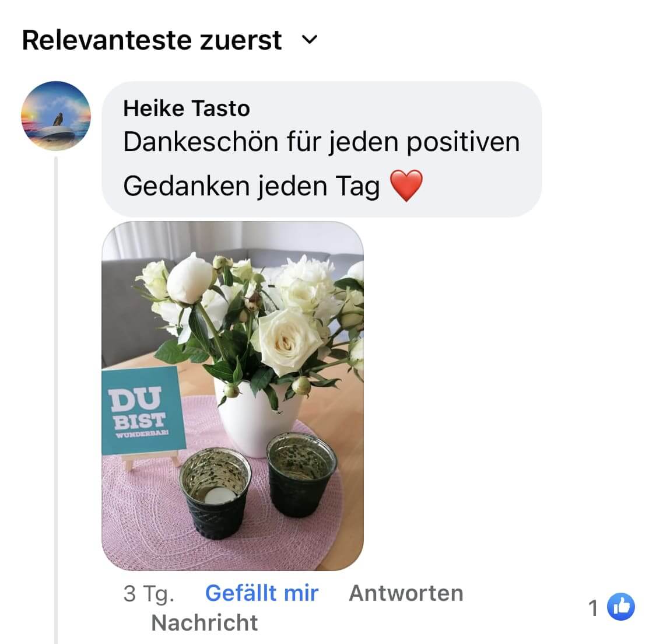Image resolution: width=656 pixels, height=644 pixels.
Task: Click the blue thumbs-up reaction icon
Action: point(621,607)
